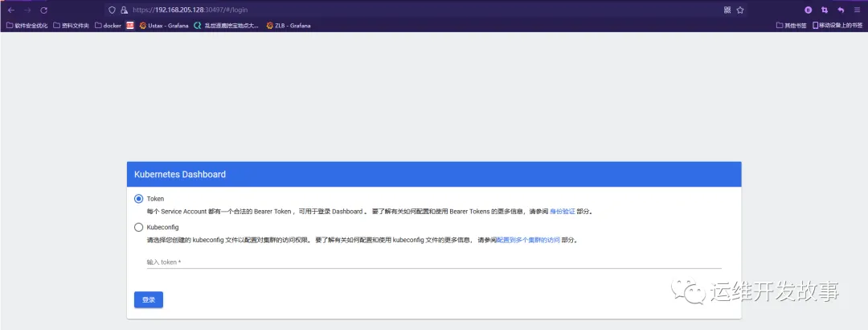
Task: Open the ZLB - Grafana bookmark
Action: click(x=289, y=26)
